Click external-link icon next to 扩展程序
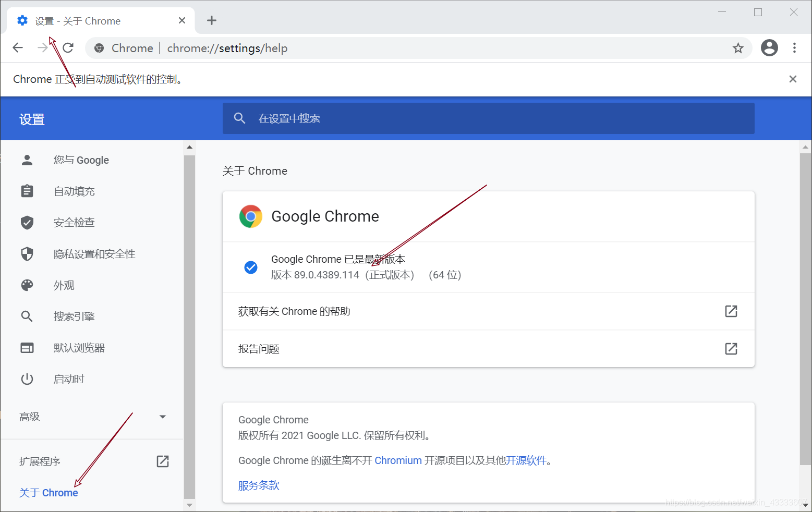 [163, 461]
